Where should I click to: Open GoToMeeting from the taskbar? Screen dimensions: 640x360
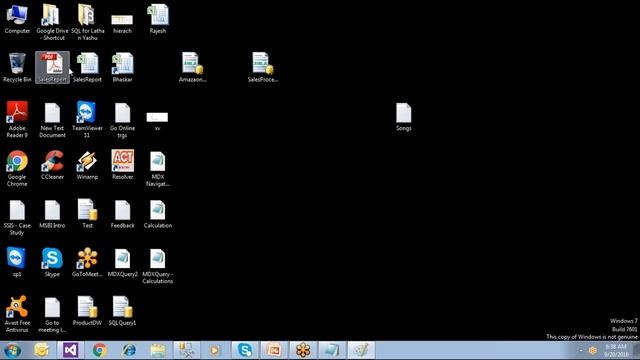click(x=303, y=350)
